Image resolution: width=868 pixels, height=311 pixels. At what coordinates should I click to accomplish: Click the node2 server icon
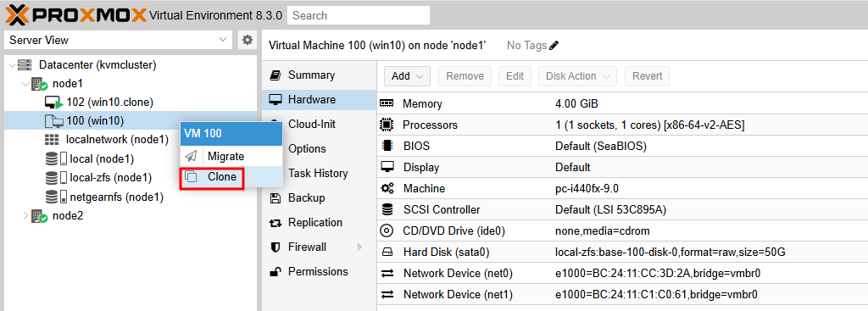pos(39,216)
